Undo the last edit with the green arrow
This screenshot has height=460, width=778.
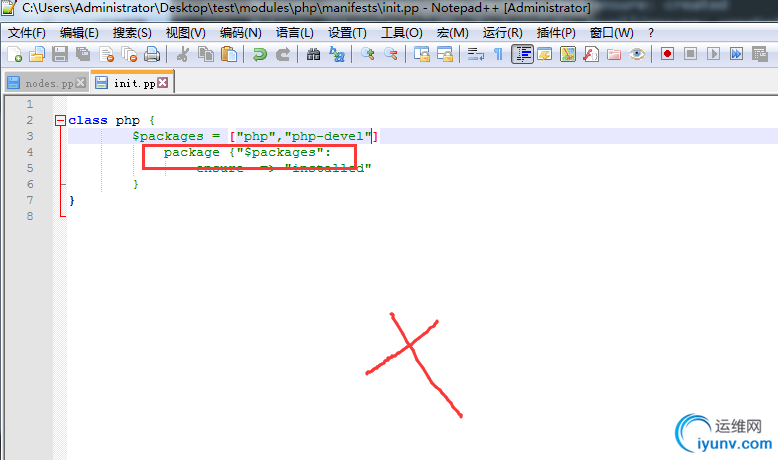259,54
